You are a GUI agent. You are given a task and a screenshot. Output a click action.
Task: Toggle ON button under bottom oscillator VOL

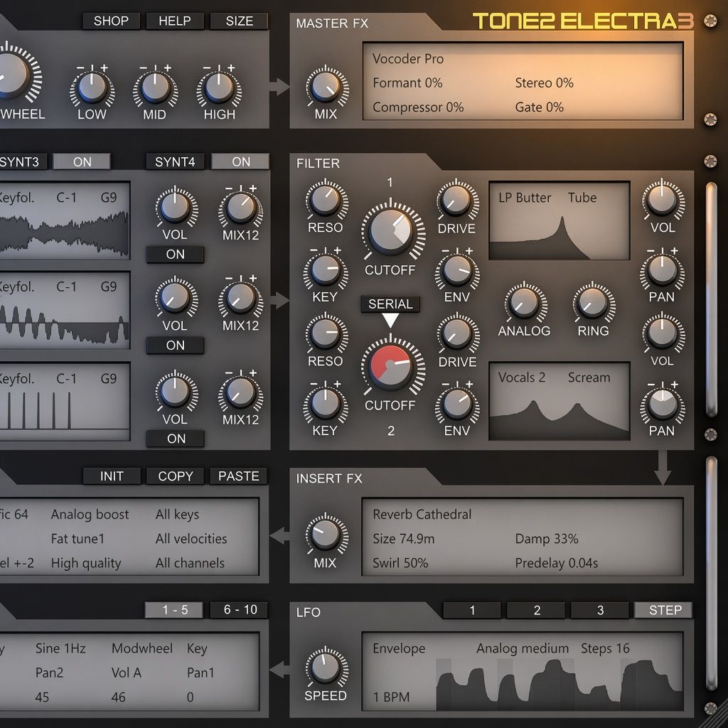pyautogui.click(x=175, y=439)
